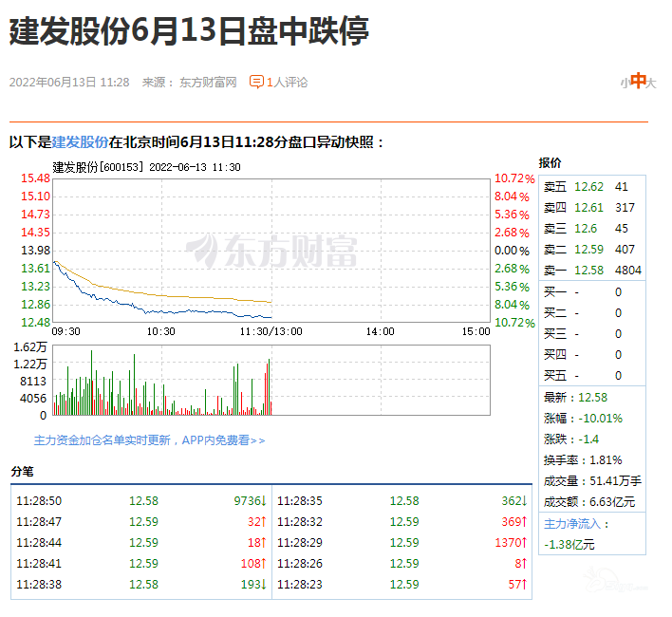The image size is (672, 617).
Task: Click the 10:30 time axis label
Action: pyautogui.click(x=161, y=331)
